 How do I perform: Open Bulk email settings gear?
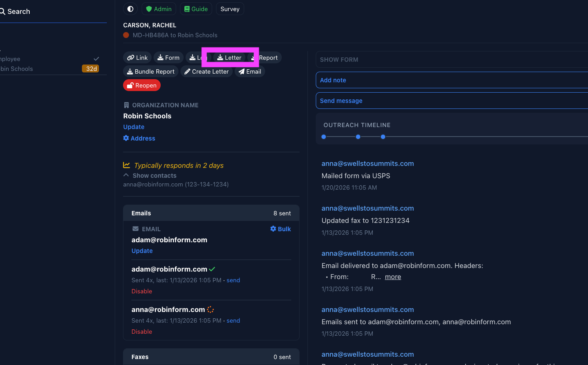point(281,229)
